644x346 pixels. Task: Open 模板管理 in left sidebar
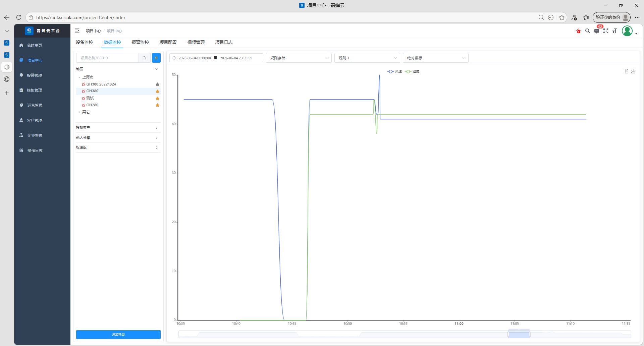42,90
